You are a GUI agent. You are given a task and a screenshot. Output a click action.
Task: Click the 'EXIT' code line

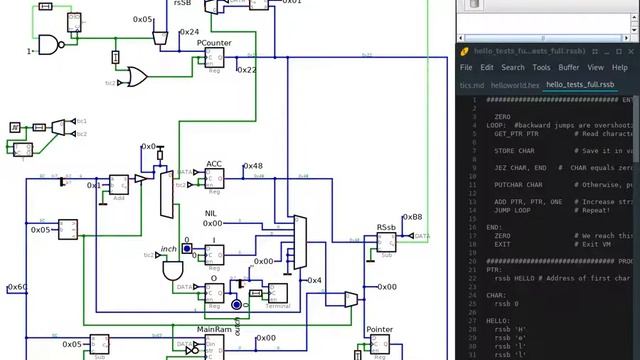502,244
